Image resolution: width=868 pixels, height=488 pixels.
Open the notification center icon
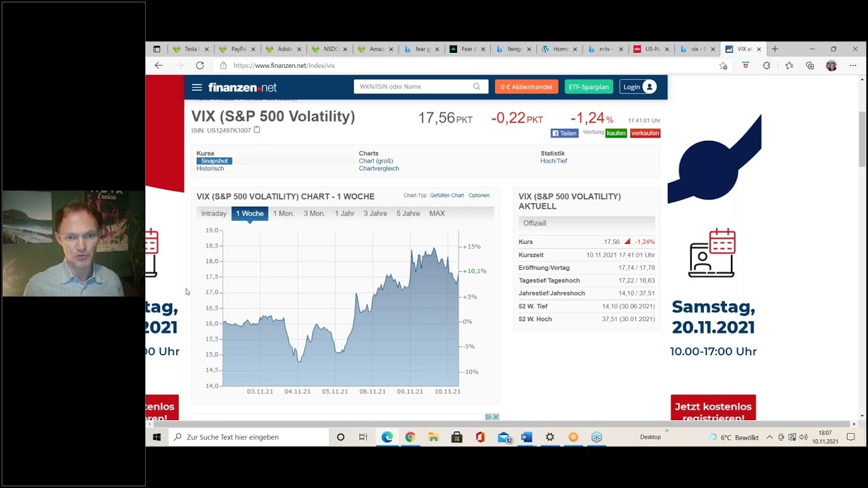click(850, 437)
